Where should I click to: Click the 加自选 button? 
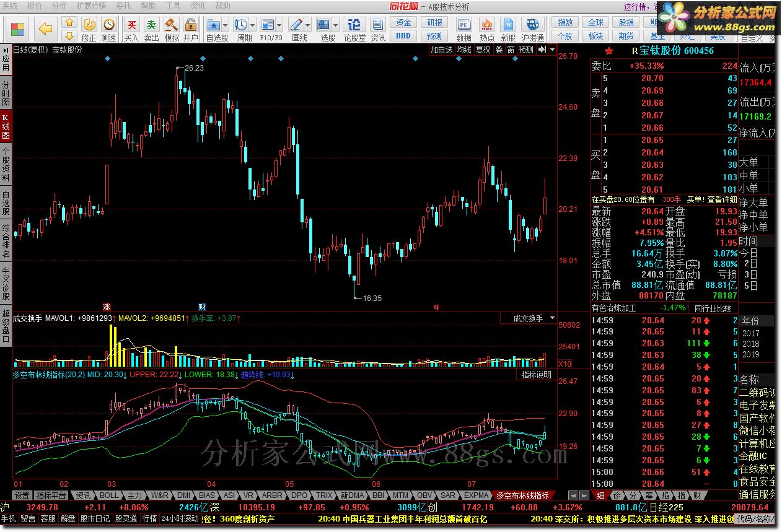[442, 50]
